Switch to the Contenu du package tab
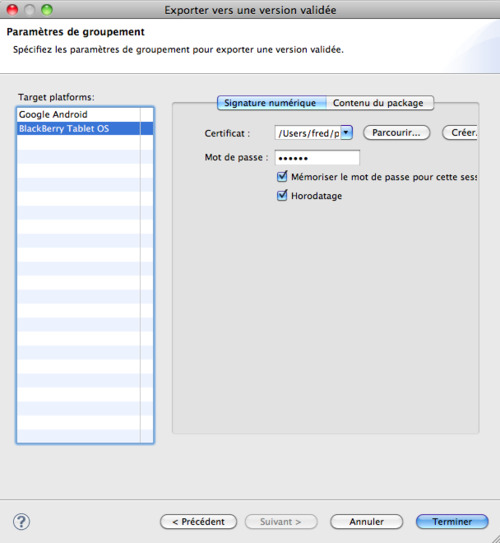 [x=380, y=103]
